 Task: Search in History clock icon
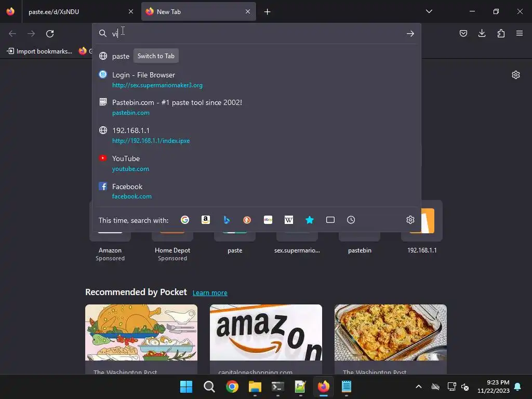[x=351, y=220]
